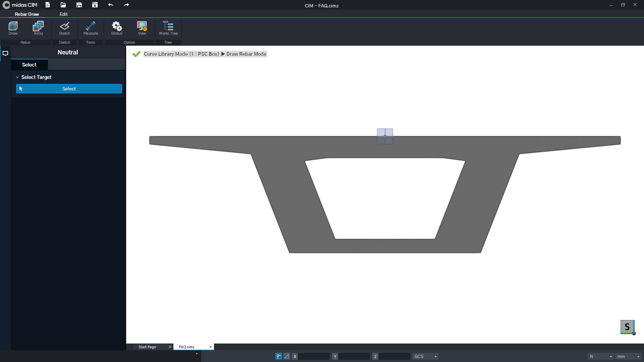Click the Save icon in title bar
The width and height of the screenshot is (644, 362).
pyautogui.click(x=79, y=5)
